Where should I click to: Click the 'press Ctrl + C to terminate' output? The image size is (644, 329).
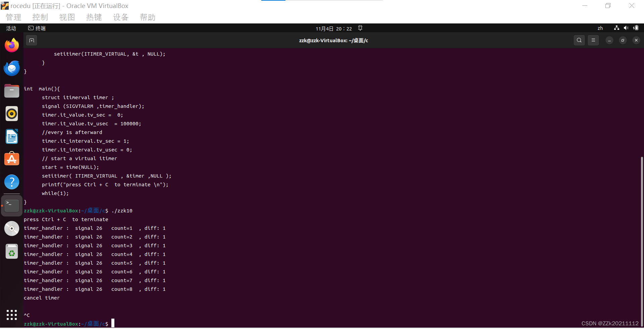(66, 219)
